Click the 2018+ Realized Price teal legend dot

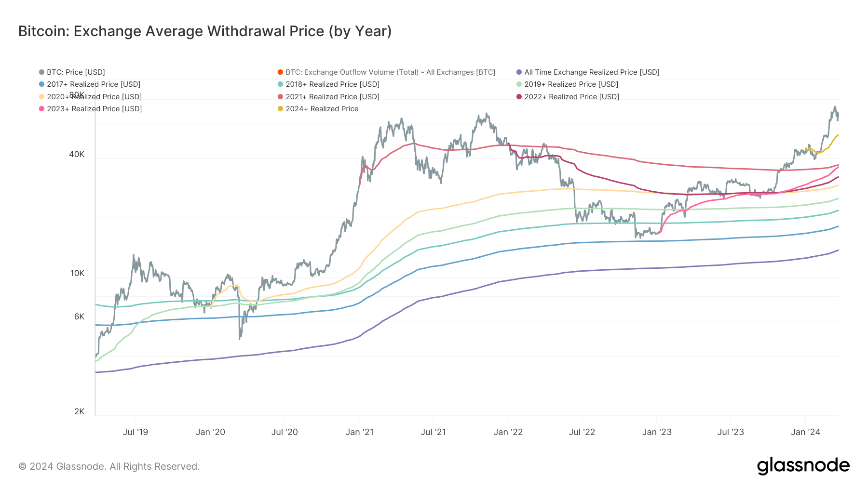pos(281,84)
